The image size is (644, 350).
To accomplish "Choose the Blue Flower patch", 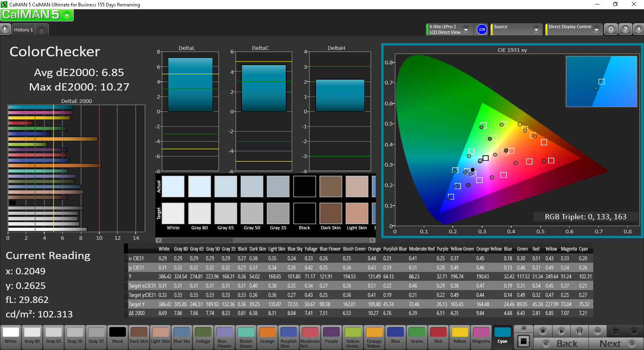I will point(225,337).
